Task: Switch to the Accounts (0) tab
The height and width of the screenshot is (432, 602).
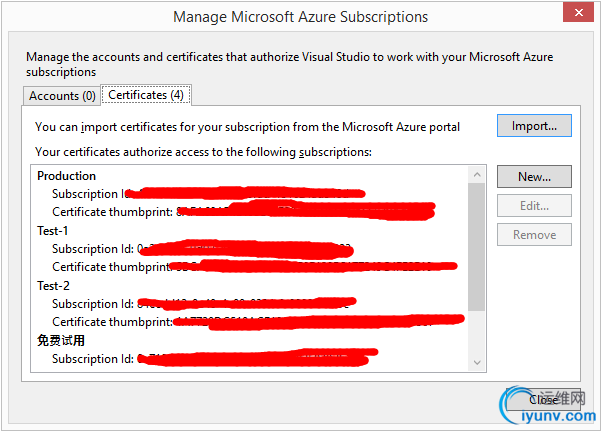Action: click(62, 96)
